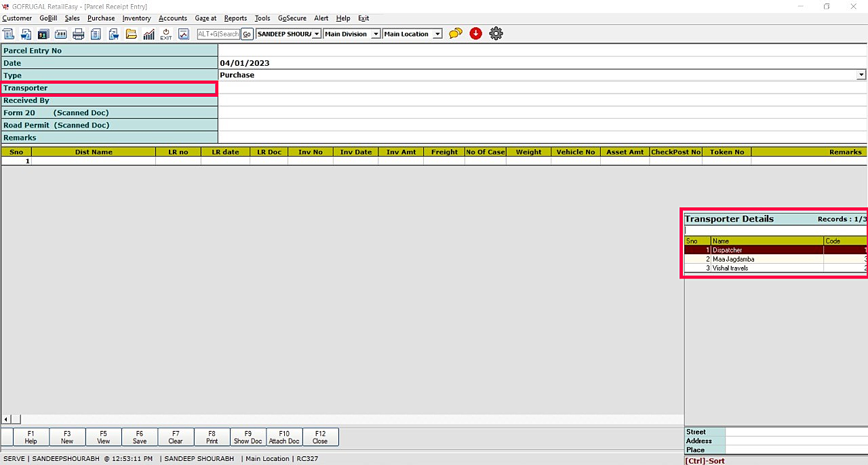The image size is (868, 465).
Task: Open the Inventory menu
Action: coord(136,18)
